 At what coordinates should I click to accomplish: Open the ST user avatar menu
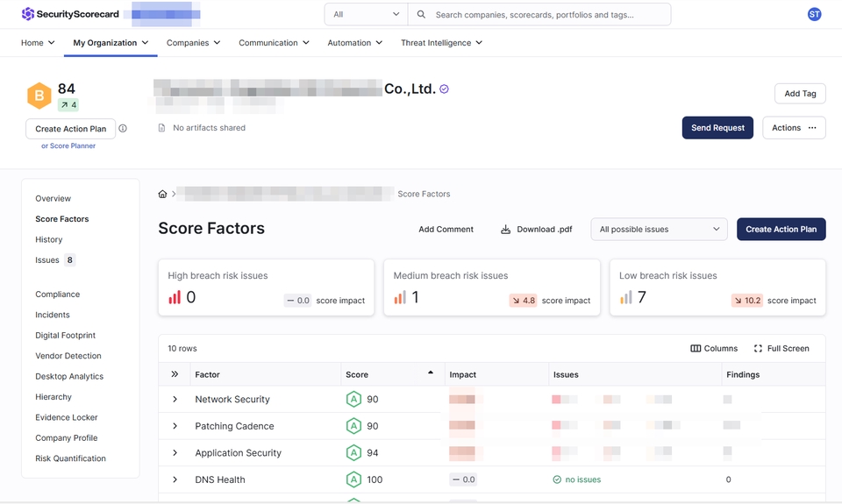pyautogui.click(x=814, y=15)
